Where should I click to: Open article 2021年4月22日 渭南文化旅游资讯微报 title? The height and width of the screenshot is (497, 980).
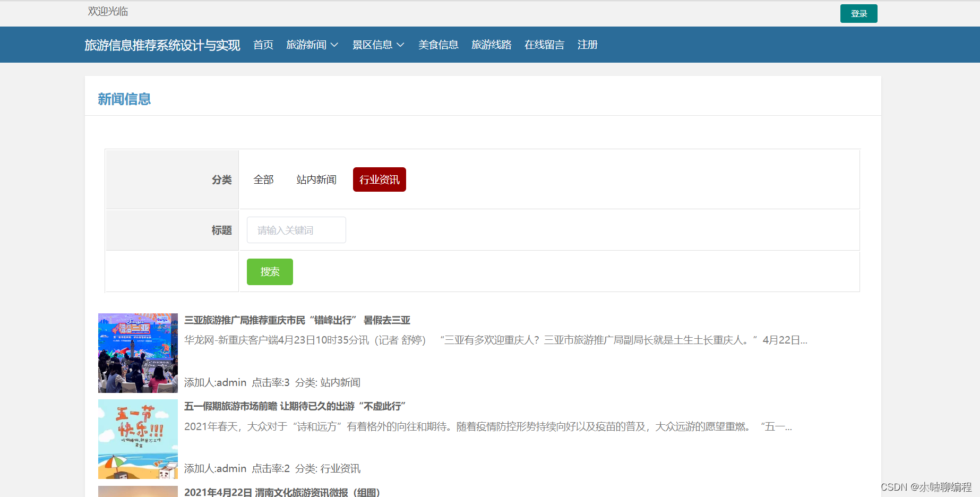pos(282,492)
